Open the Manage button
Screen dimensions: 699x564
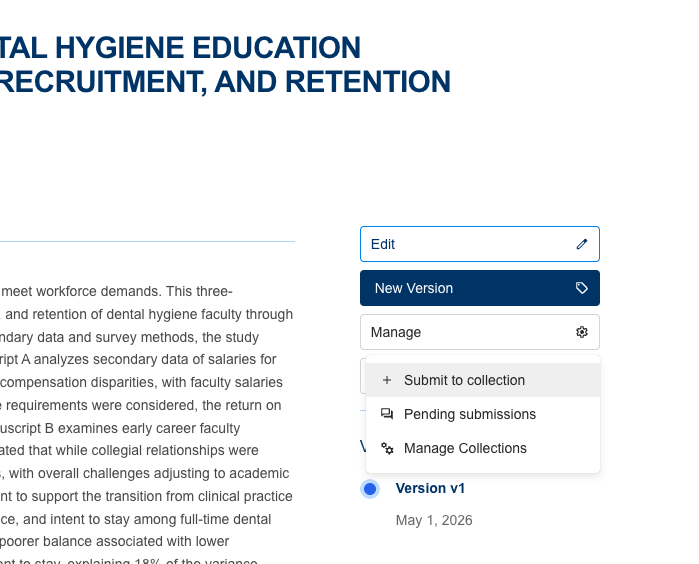(x=480, y=332)
